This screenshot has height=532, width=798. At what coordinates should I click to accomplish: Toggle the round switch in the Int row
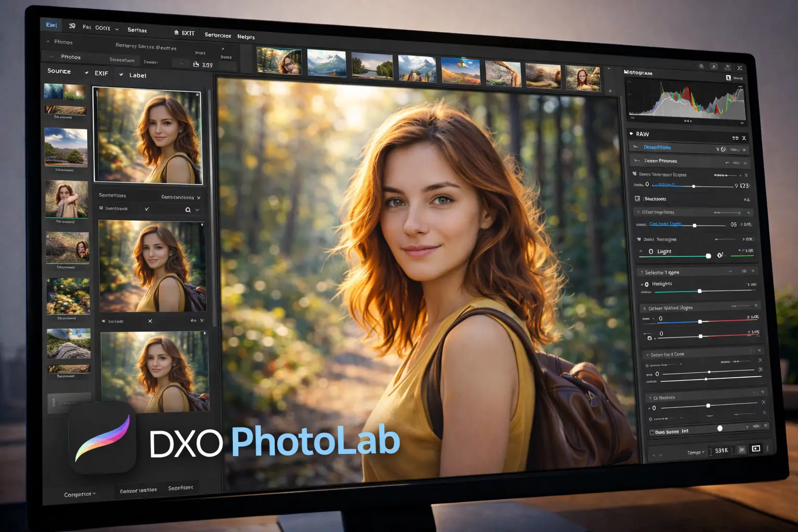[x=720, y=428]
